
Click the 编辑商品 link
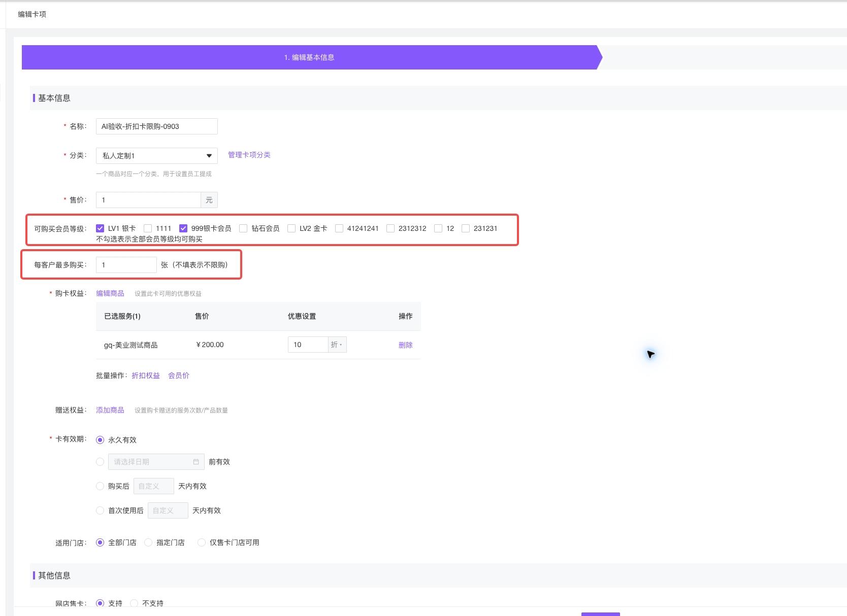pos(110,293)
